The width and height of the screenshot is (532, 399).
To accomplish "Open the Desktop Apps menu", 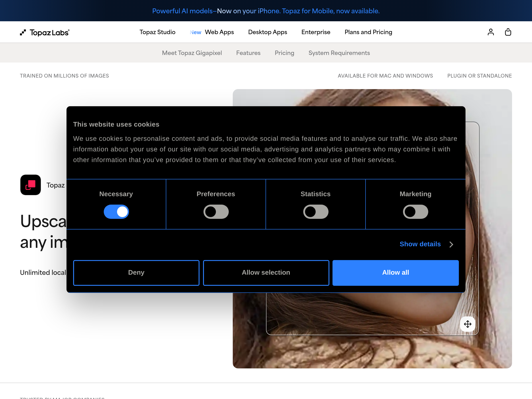I will 268,32.
